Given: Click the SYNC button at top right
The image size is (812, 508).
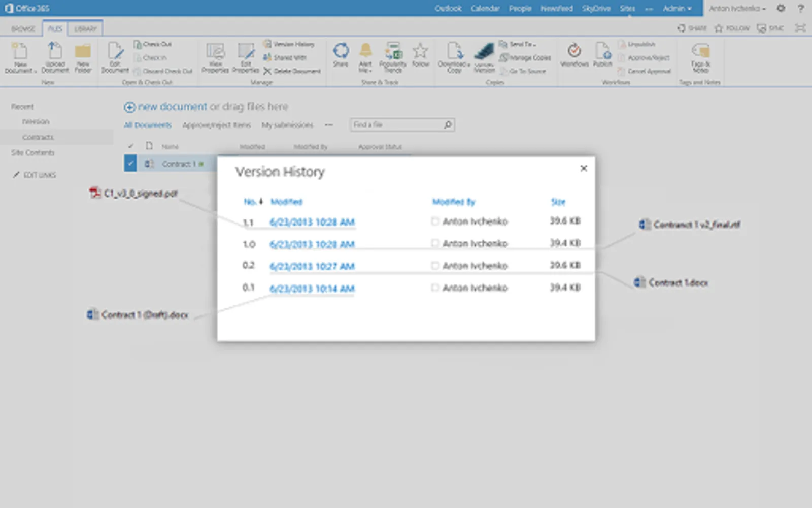Looking at the screenshot, I should click(x=770, y=28).
